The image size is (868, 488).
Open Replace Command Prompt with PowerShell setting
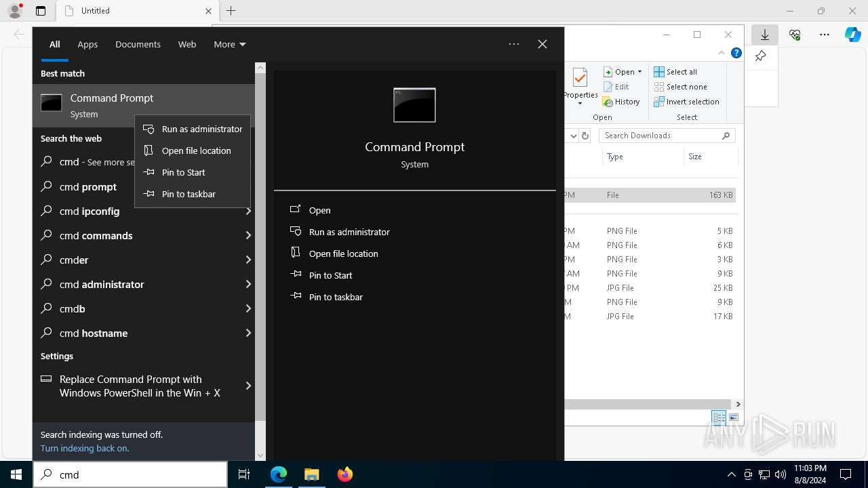[140, 386]
